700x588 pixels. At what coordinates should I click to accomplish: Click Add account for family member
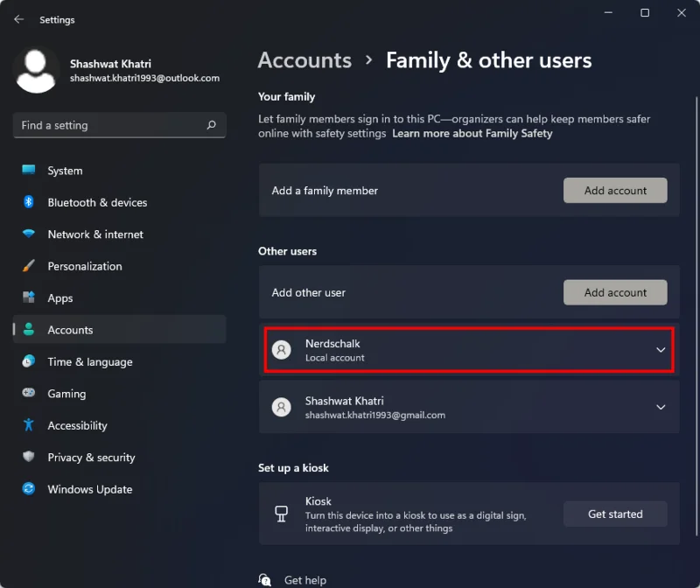tap(615, 190)
